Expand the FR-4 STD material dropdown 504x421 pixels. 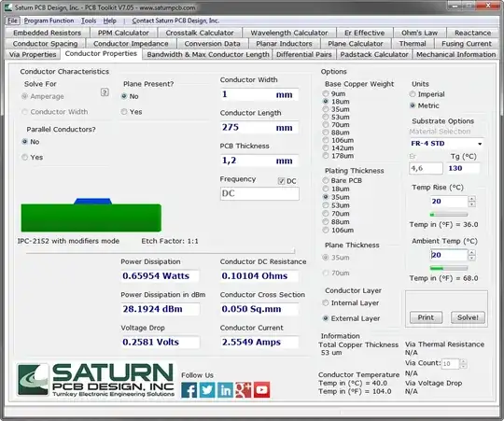tap(480, 144)
